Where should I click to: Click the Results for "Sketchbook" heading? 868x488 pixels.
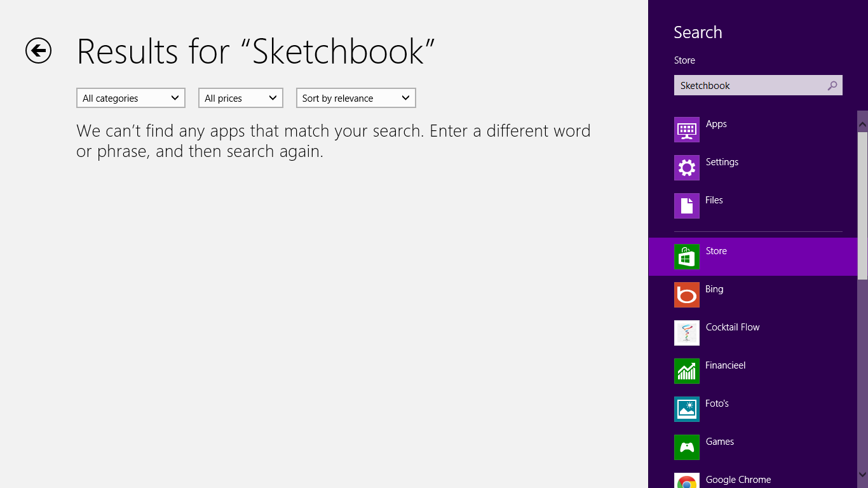[256, 51]
